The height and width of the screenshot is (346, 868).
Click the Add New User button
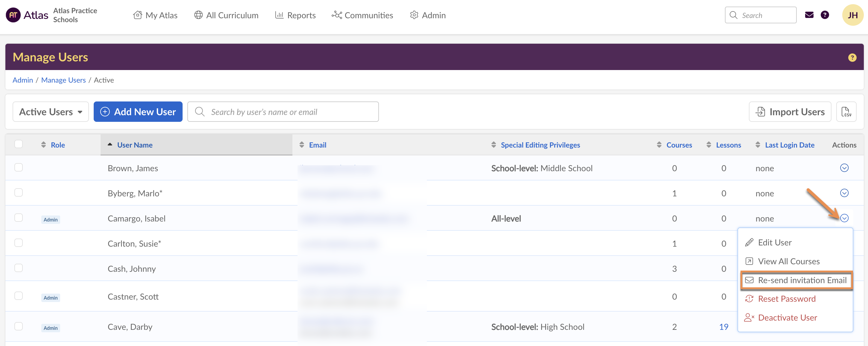coord(138,112)
